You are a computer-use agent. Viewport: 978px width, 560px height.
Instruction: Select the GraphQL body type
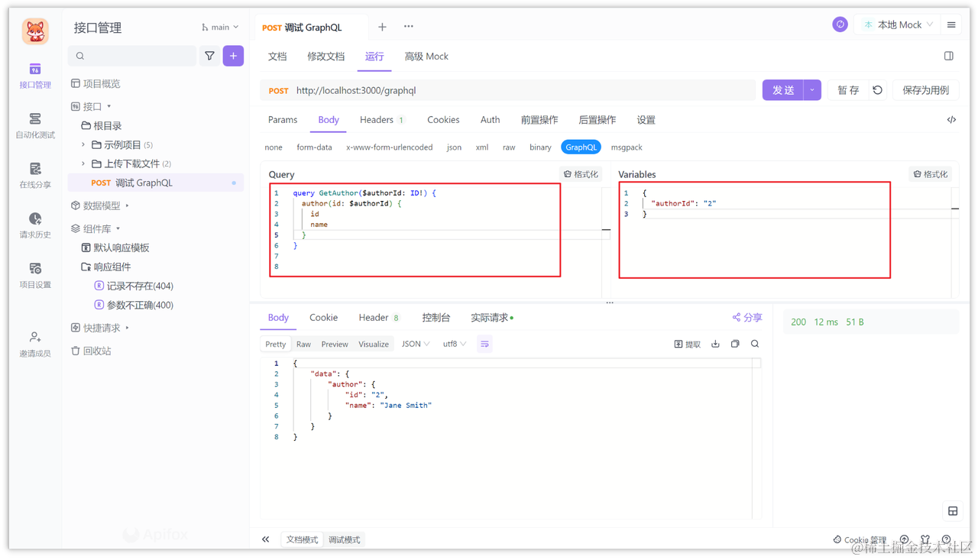click(x=581, y=147)
